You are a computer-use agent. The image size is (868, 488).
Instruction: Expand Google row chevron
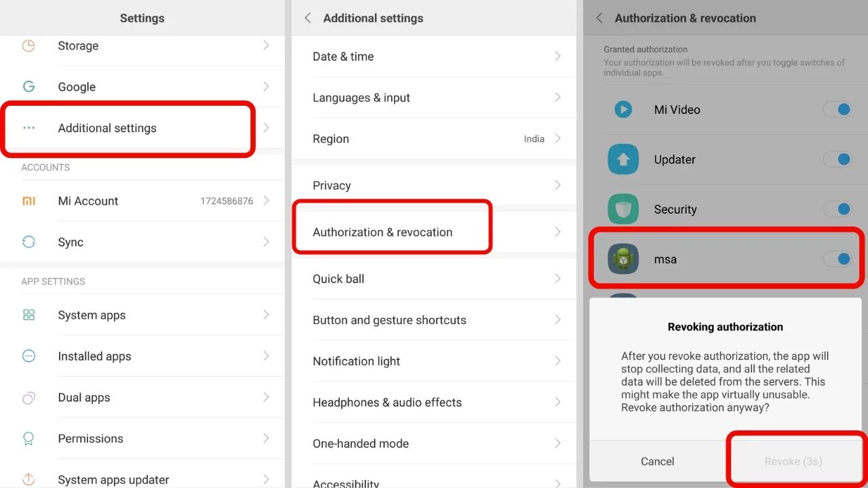(267, 87)
